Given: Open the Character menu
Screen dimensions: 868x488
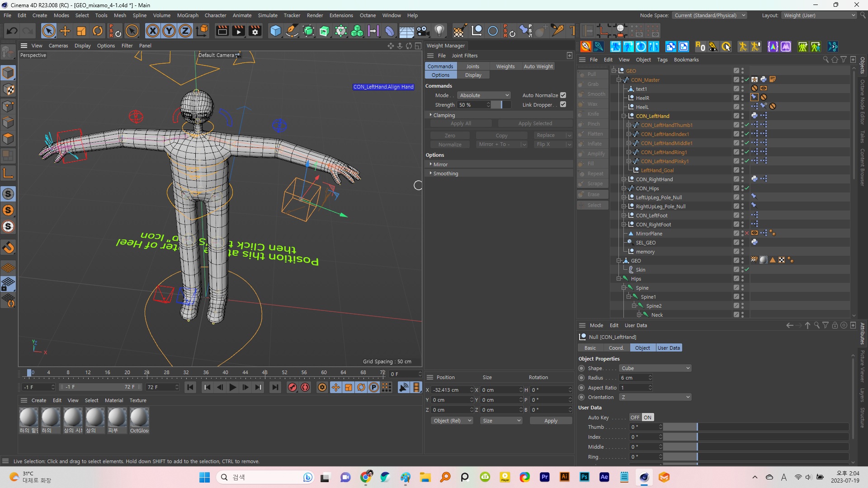Looking at the screenshot, I should coord(215,15).
